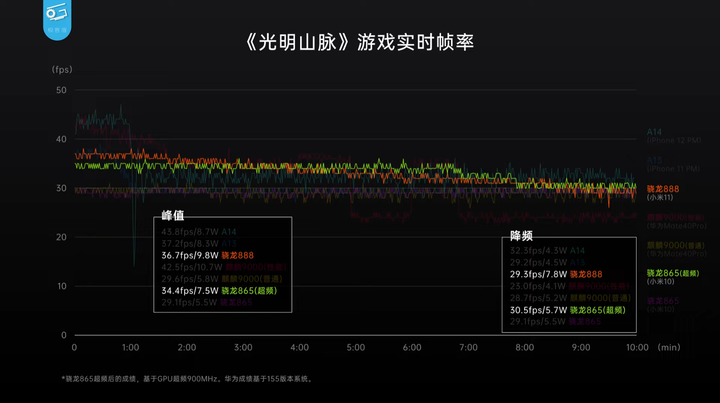
Task: Select the green 骁龙865(超频) legend entry
Action: (x=673, y=274)
